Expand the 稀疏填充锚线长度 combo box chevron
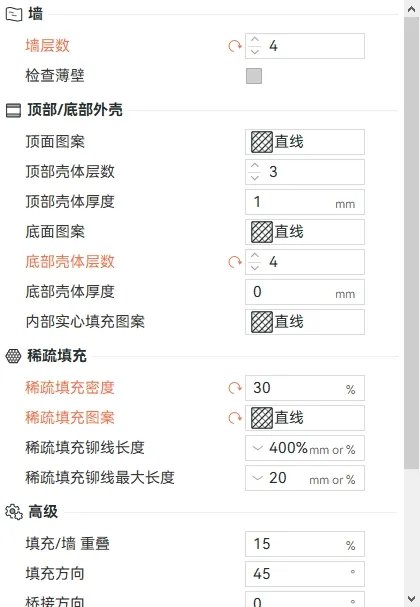 [257, 448]
